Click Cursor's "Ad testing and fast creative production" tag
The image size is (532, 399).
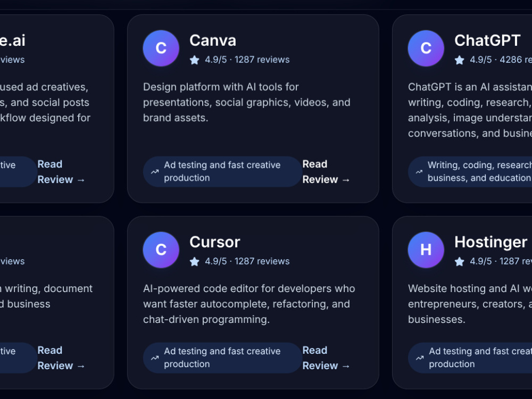coord(222,358)
